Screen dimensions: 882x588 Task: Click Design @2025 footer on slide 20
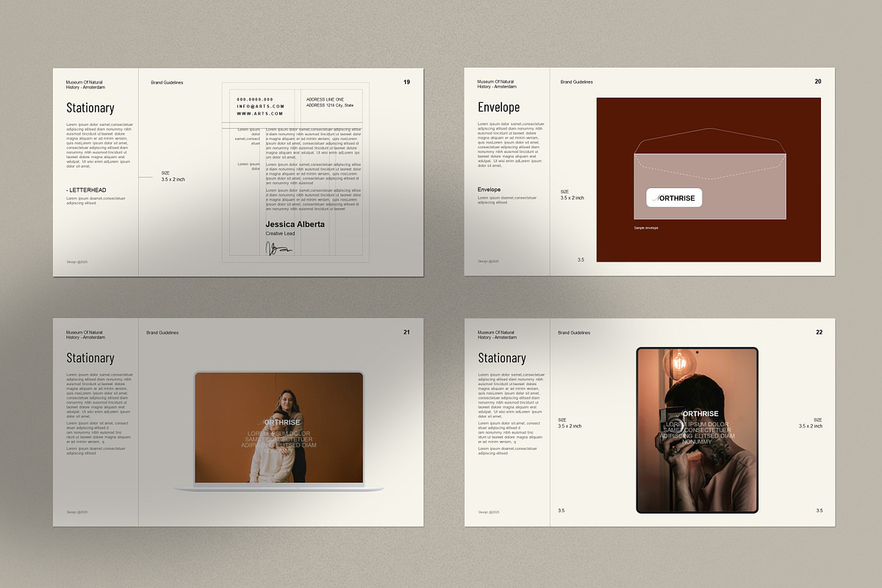coord(489,261)
